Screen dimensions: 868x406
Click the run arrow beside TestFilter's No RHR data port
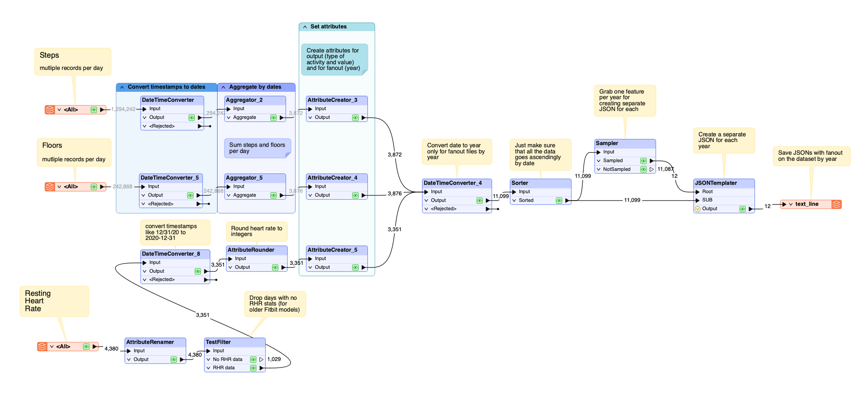coord(261,359)
